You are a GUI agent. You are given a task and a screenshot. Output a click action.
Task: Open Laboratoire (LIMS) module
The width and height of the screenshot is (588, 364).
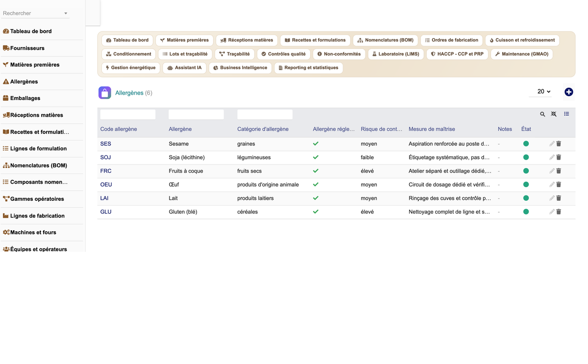tap(395, 54)
